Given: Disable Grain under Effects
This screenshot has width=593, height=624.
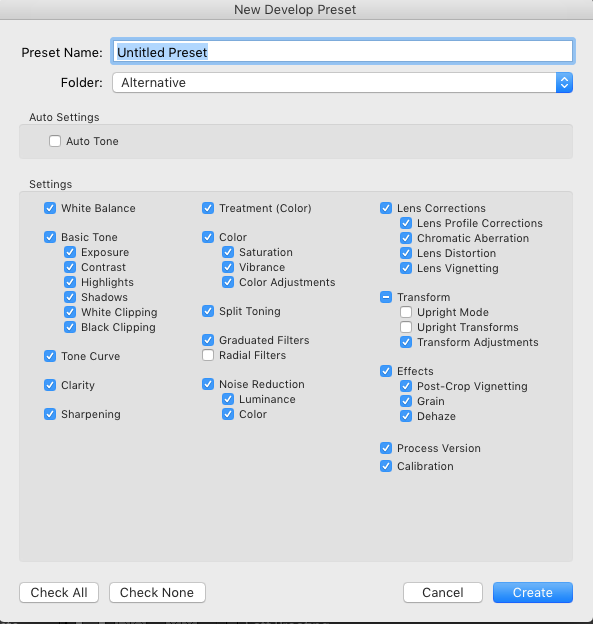Looking at the screenshot, I should click(x=406, y=401).
